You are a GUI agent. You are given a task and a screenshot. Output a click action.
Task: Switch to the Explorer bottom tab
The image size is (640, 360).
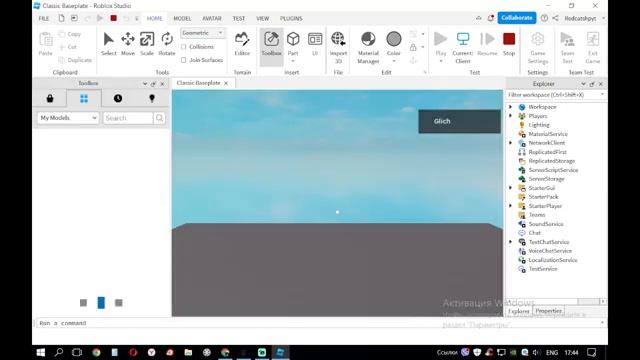pos(519,311)
